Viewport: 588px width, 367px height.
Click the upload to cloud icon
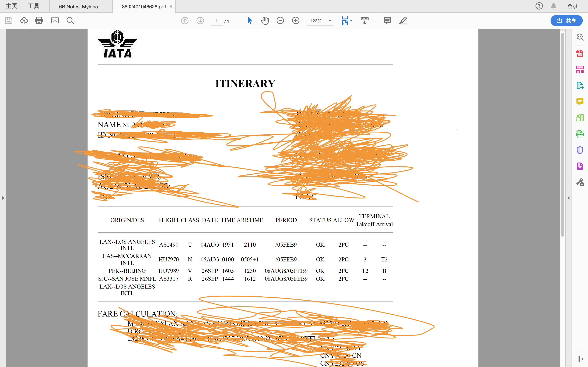pyautogui.click(x=24, y=21)
